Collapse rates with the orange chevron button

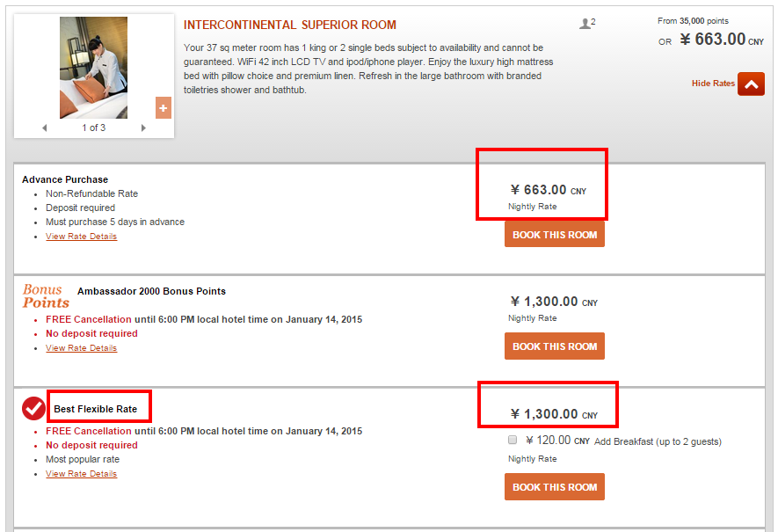(x=751, y=84)
